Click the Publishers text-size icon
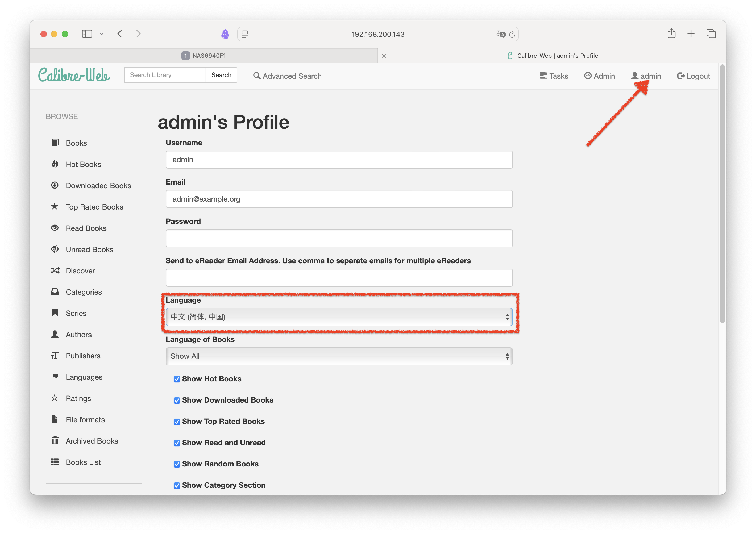Viewport: 756px width, 534px height. pyautogui.click(x=55, y=356)
